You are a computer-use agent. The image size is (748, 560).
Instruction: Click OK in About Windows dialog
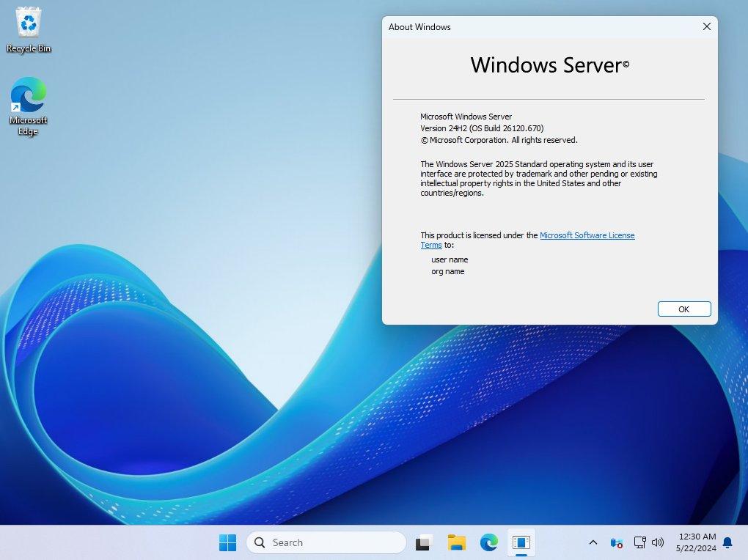coord(684,309)
